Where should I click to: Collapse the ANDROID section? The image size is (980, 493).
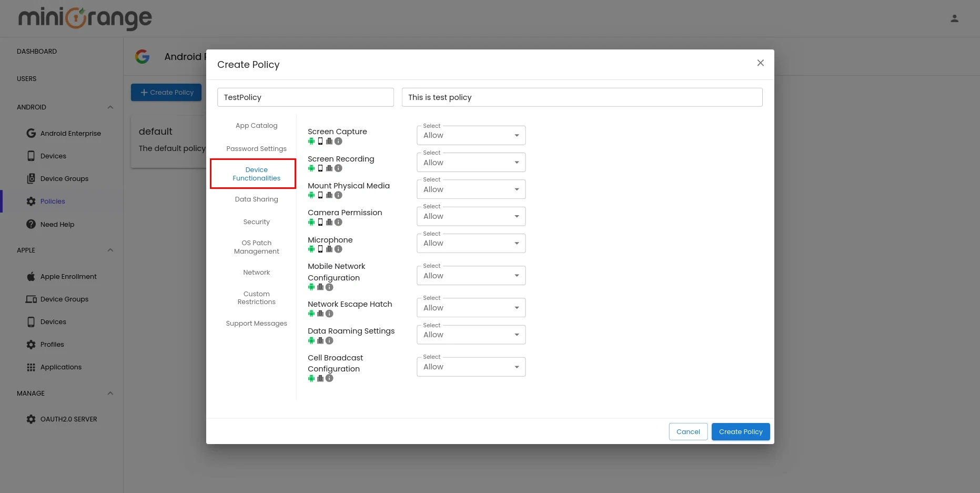coord(110,107)
